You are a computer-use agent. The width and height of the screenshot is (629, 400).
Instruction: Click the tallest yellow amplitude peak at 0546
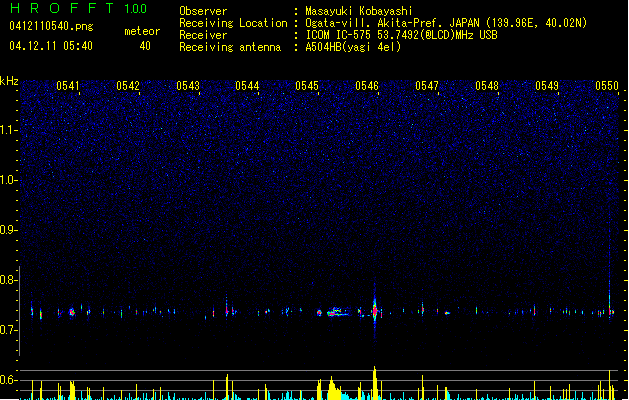click(375, 383)
